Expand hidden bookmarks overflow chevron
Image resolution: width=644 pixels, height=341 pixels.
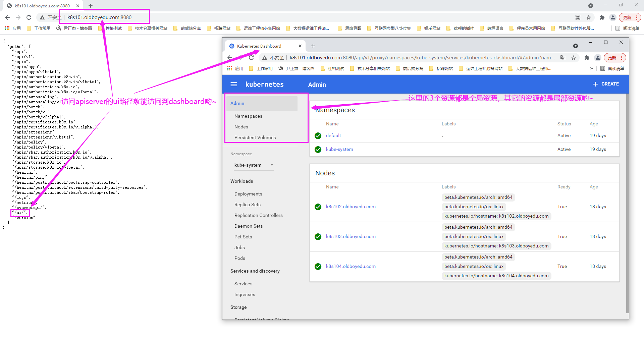tap(591, 68)
